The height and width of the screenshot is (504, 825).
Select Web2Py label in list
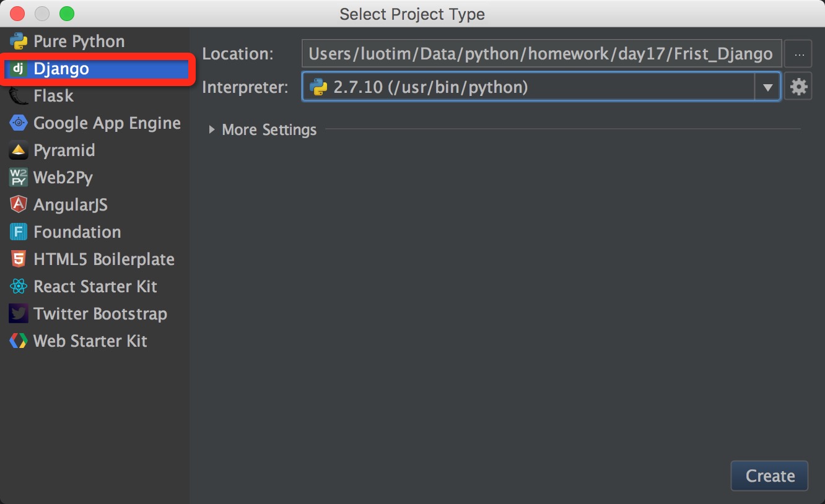[x=63, y=178]
